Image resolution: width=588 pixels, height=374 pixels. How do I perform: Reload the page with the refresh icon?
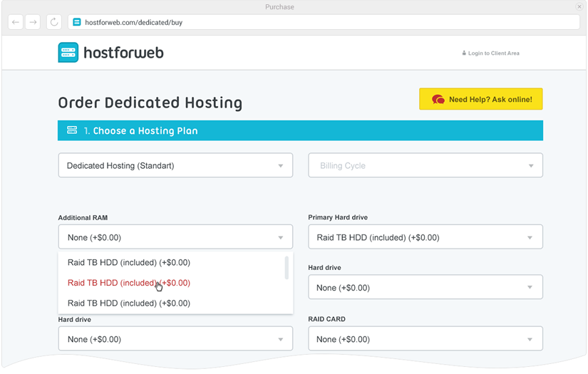pyautogui.click(x=54, y=22)
